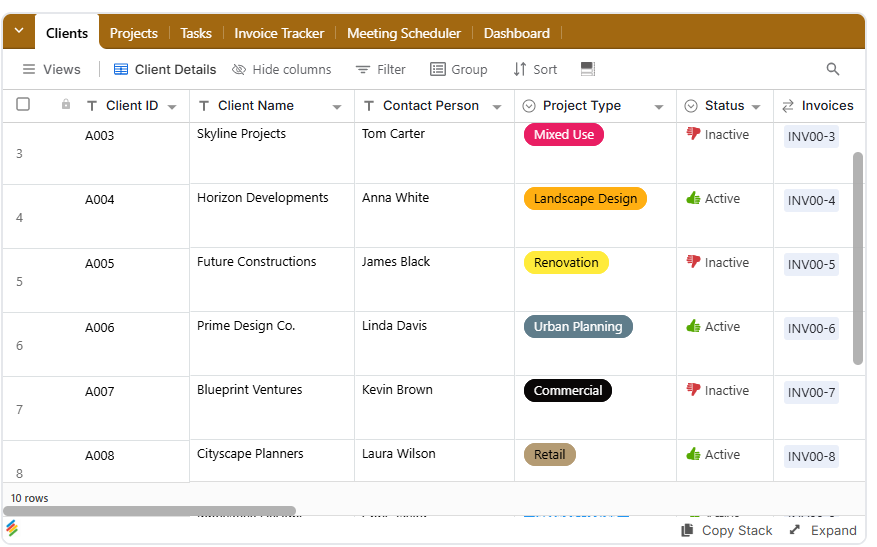Click thumbs-down icon in Blueprint Ventures row

click(x=694, y=390)
